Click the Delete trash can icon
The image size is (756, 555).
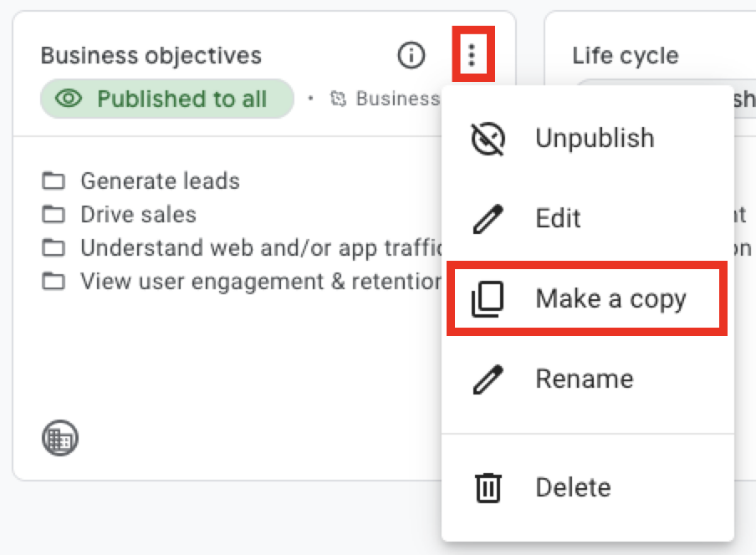(x=488, y=488)
